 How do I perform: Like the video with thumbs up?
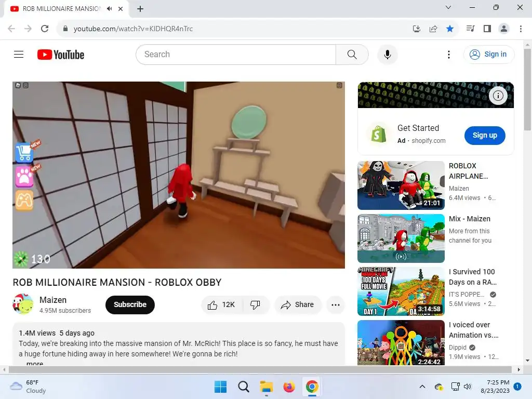coord(221,304)
